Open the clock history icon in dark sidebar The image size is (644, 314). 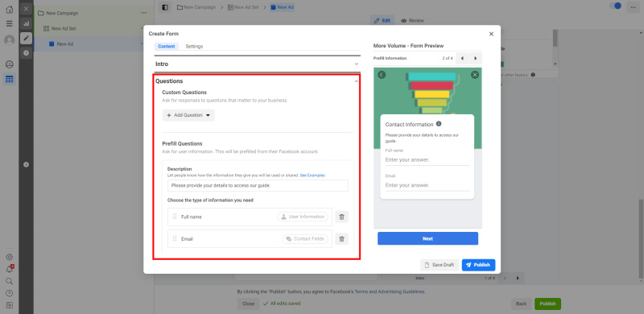[27, 52]
